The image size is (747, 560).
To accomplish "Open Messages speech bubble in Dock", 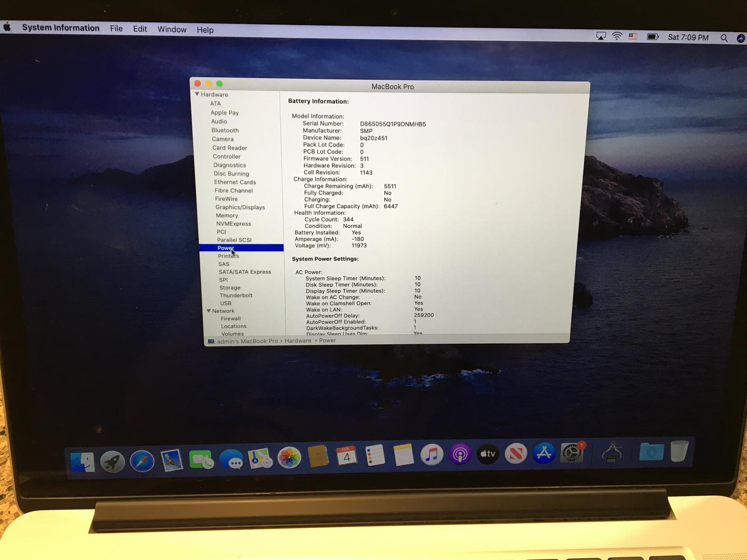I will coord(231,459).
